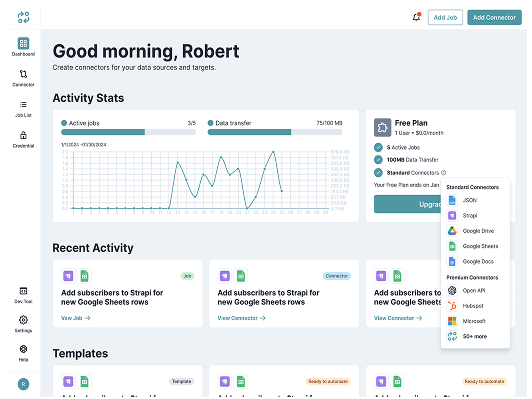Click Strapi icon in first activity card
The width and height of the screenshot is (532, 399).
[x=68, y=276]
